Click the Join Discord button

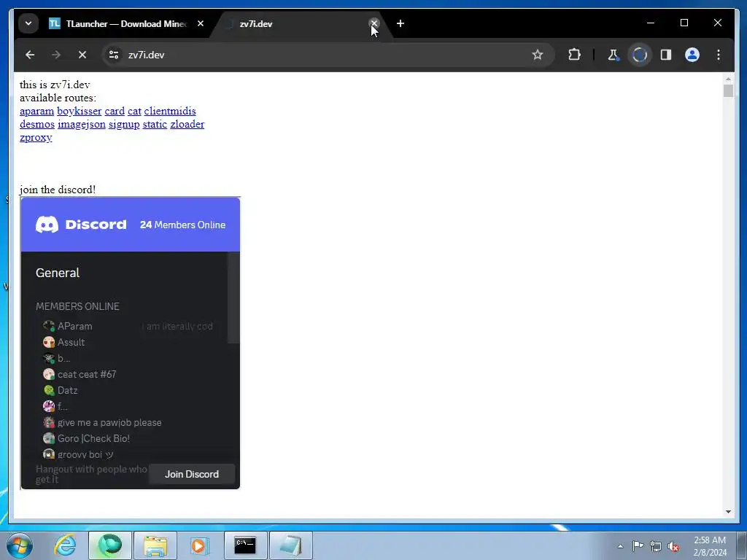192,474
